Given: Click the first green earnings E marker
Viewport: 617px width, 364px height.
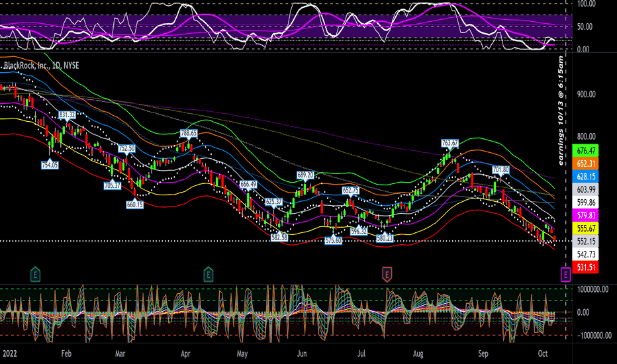Looking at the screenshot, I should point(35,274).
